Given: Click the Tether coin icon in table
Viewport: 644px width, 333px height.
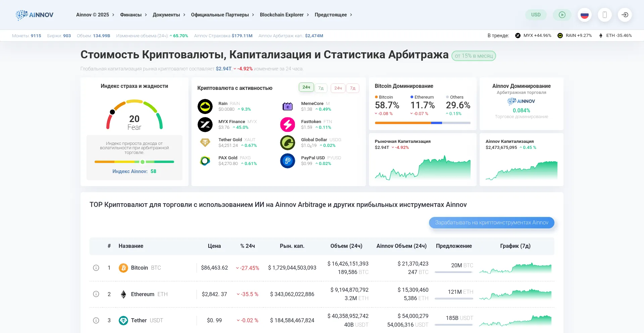Looking at the screenshot, I should coord(123,321).
